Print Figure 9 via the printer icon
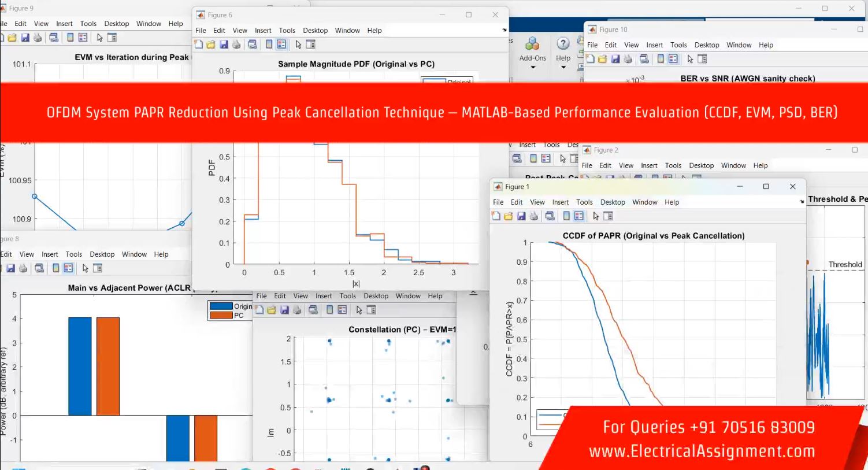This screenshot has width=868, height=470. [38, 38]
